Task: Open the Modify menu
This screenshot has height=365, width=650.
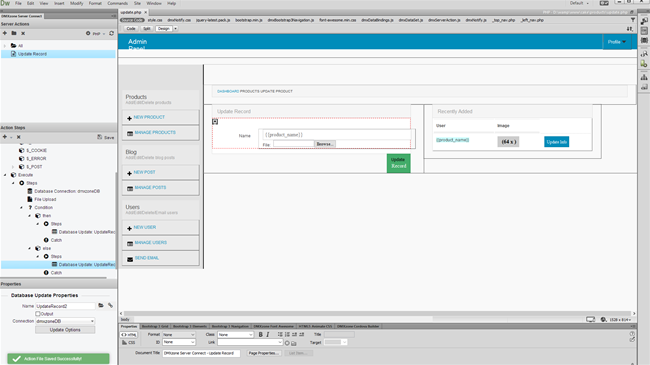Action: (x=76, y=3)
